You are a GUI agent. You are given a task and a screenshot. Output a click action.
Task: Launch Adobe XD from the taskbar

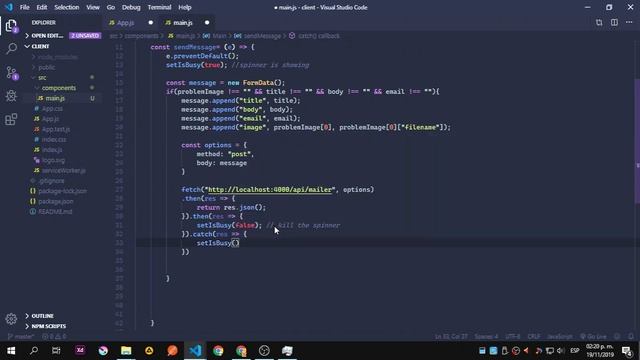80,350
